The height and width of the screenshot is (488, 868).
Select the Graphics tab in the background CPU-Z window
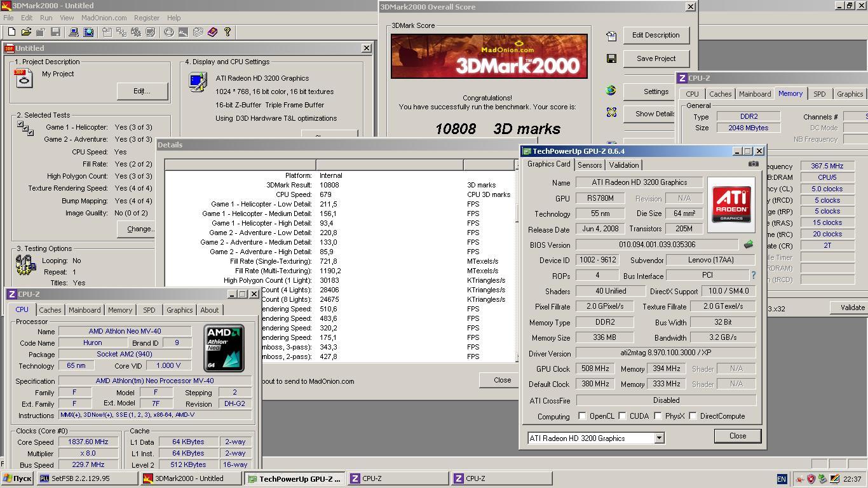coord(850,94)
